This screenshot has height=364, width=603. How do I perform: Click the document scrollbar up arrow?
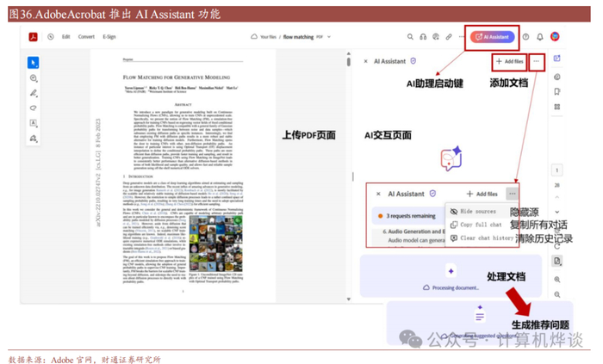click(x=348, y=53)
